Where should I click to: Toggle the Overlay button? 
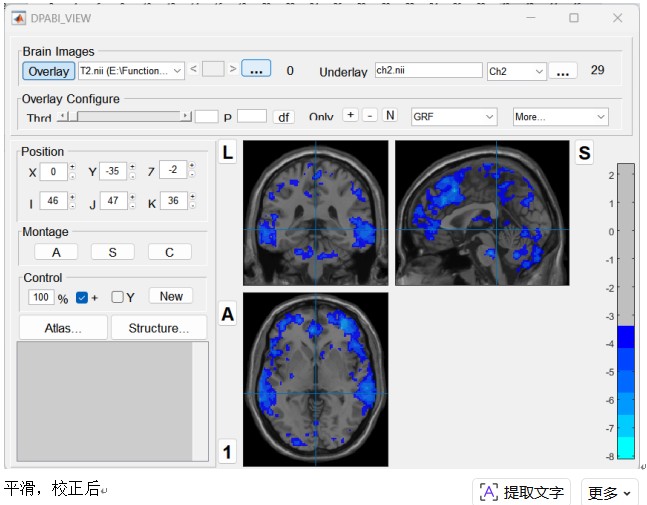(x=48, y=71)
